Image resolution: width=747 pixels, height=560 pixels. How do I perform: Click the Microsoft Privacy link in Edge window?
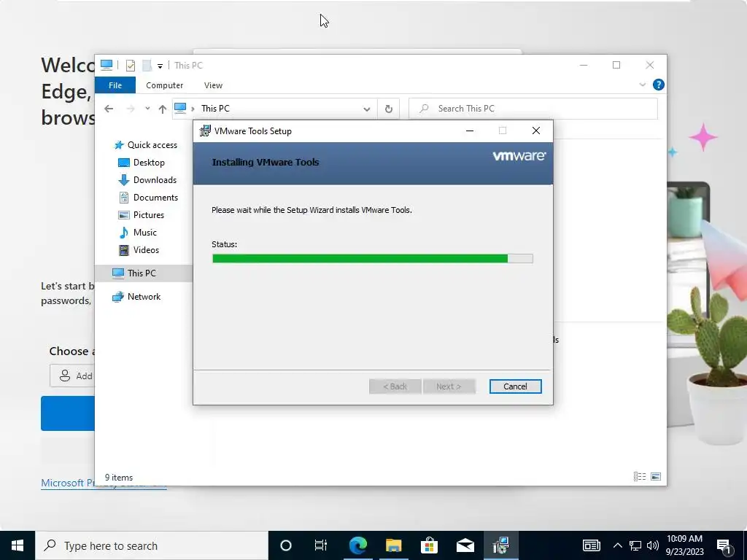tap(104, 483)
